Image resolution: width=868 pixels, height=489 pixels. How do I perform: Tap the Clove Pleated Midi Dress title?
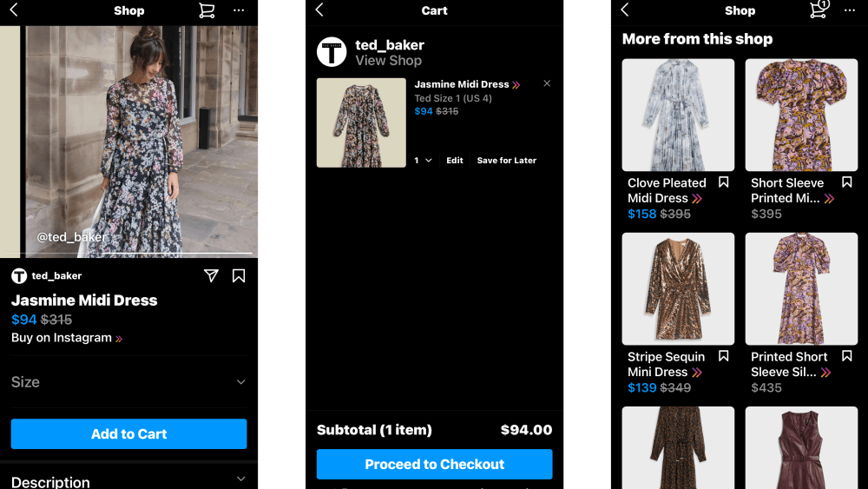[x=667, y=190]
